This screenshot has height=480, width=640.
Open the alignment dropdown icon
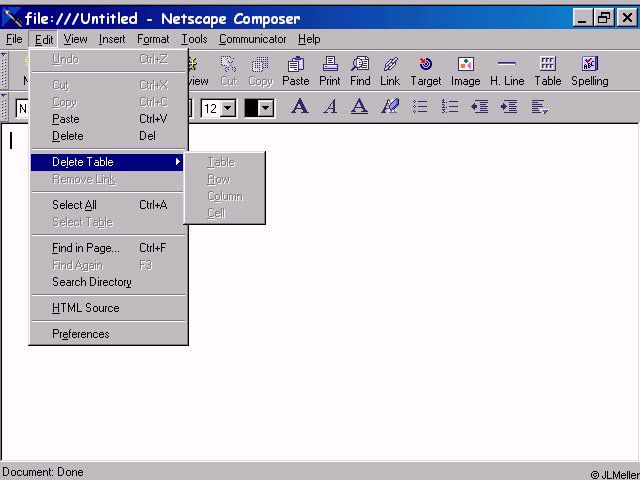pyautogui.click(x=539, y=107)
